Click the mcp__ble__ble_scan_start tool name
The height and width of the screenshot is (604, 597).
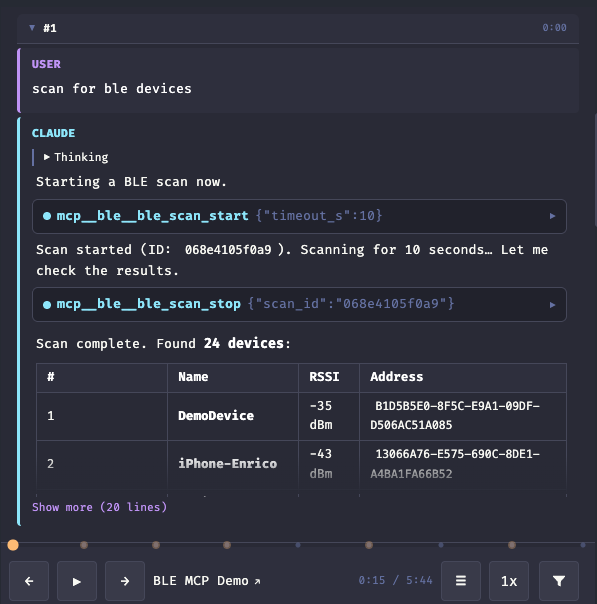click(152, 216)
